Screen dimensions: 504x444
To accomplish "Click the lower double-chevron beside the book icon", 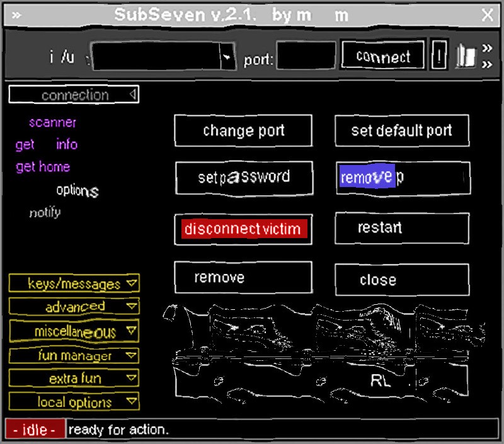I will tap(487, 65).
